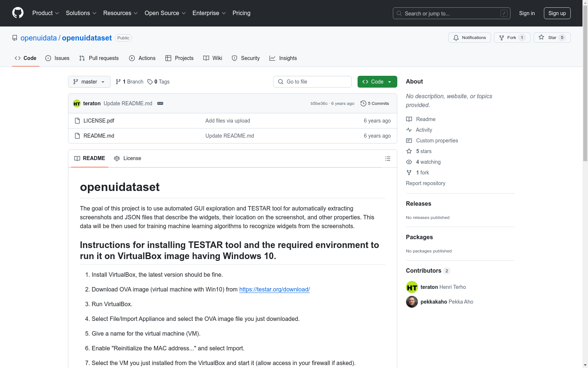Follow the testar.org/download link
Screen dimensions: 588x368
click(275, 290)
